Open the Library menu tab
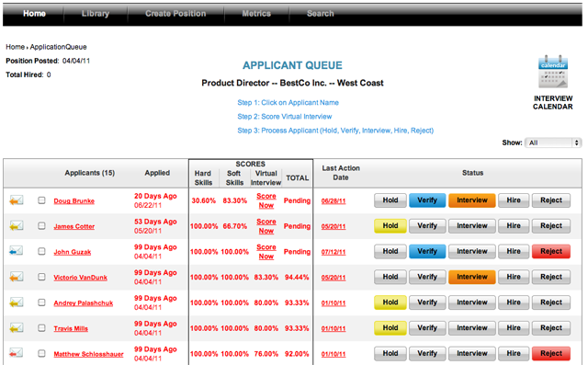The height and width of the screenshot is (365, 588). (x=96, y=14)
